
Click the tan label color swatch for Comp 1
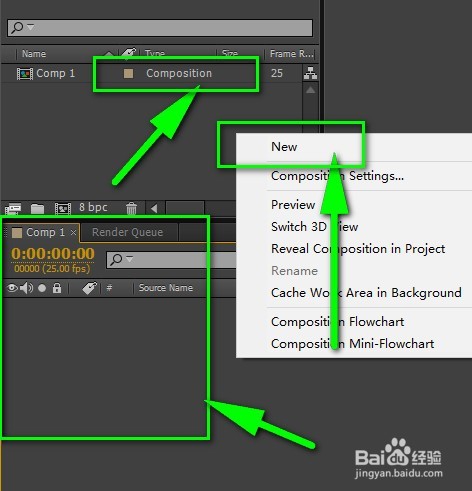click(x=128, y=73)
